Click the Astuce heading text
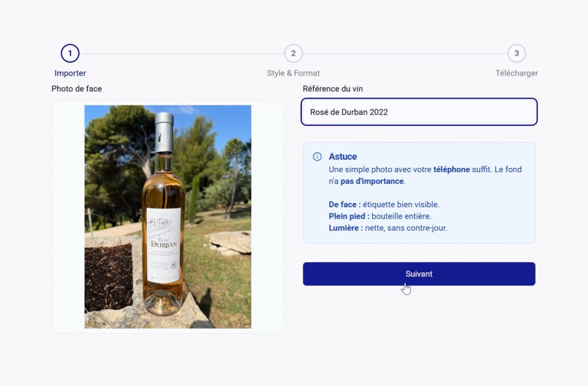The image size is (588, 386). (342, 156)
